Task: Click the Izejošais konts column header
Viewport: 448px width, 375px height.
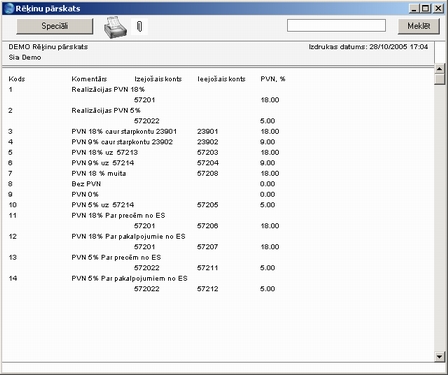Action: point(158,79)
